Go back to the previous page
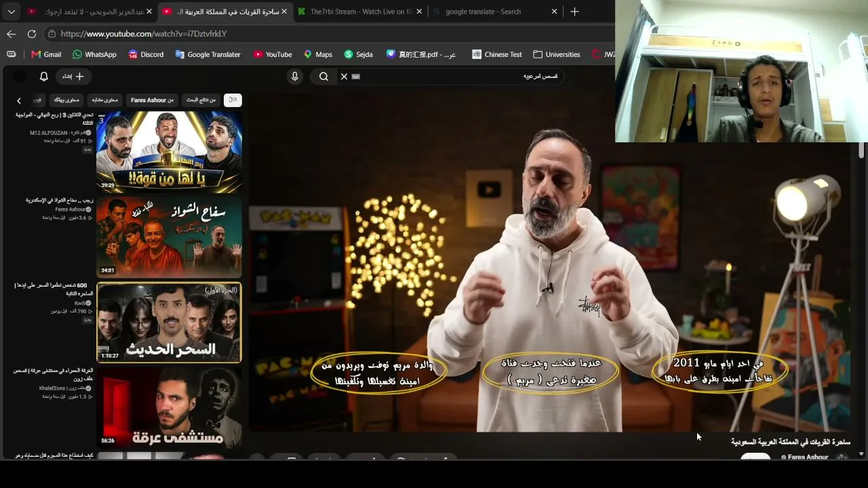The image size is (868, 488). click(12, 34)
